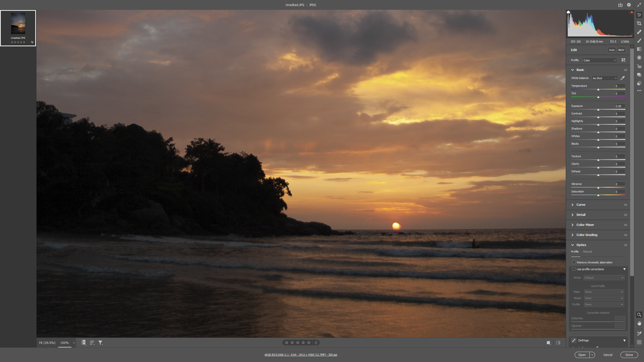The image size is (644, 362).
Task: Open the Healing tool
Action: (639, 32)
